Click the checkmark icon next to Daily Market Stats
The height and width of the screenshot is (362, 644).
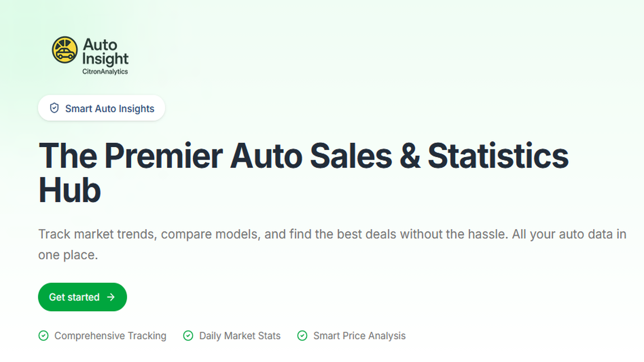[188, 335]
